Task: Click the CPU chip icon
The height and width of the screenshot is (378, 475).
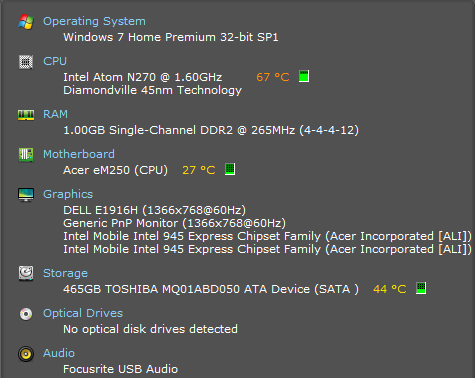Action: tap(26, 62)
